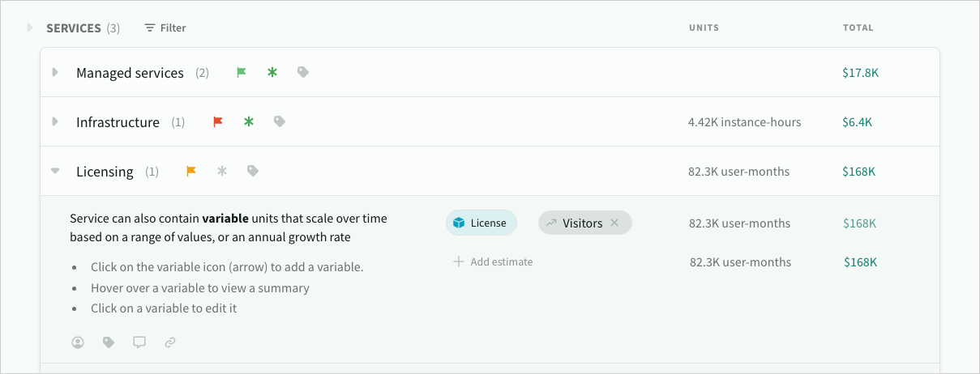Image resolution: width=980 pixels, height=374 pixels.
Task: Click the green flag on Managed services
Action: [241, 72]
